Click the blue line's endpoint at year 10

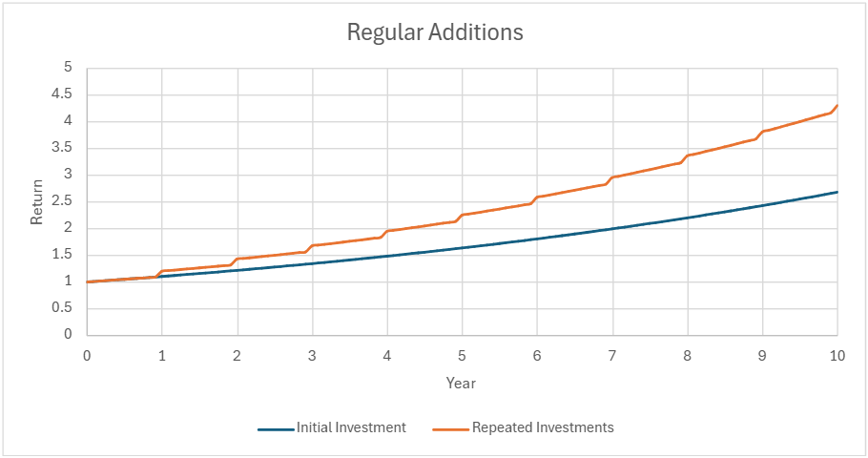(837, 192)
